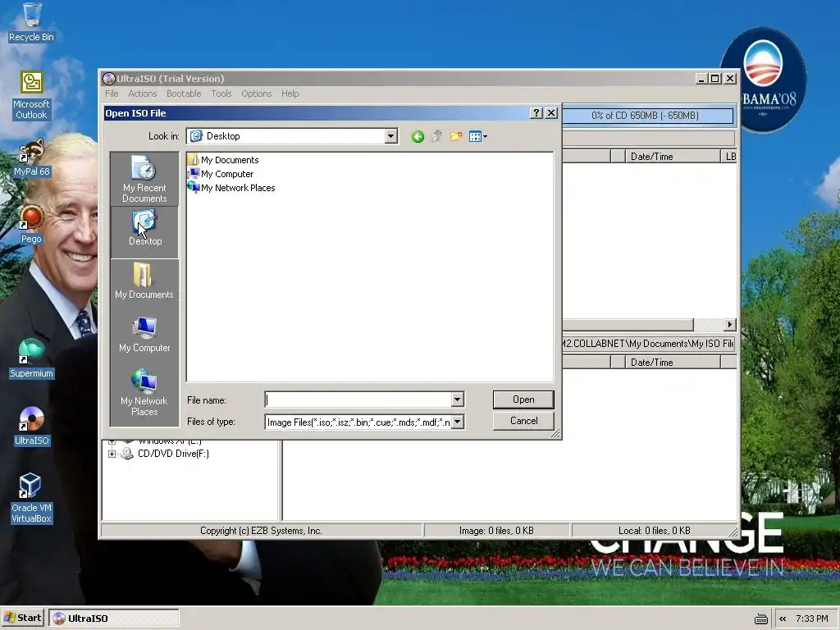Click the local path field
Viewport: 840px width, 630px height.
coord(648,344)
